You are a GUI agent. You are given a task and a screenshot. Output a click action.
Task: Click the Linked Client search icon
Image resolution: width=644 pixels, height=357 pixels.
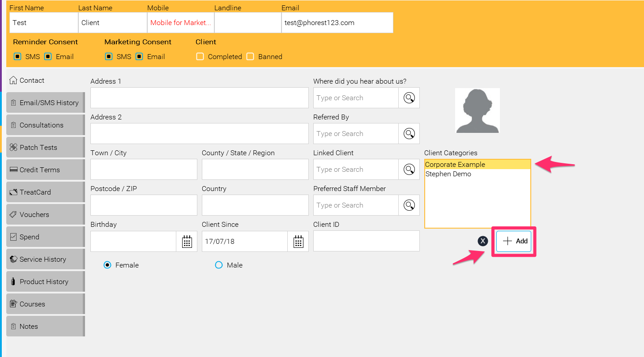coord(409,170)
